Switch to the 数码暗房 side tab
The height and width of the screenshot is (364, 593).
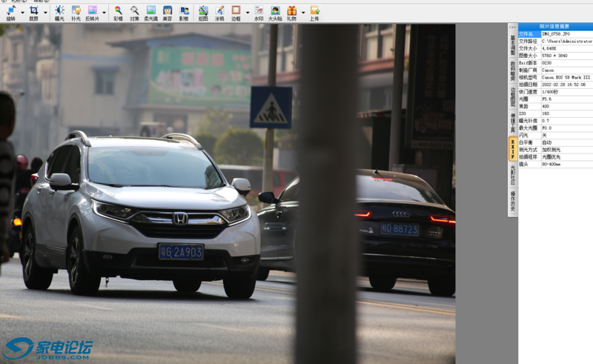[513, 70]
